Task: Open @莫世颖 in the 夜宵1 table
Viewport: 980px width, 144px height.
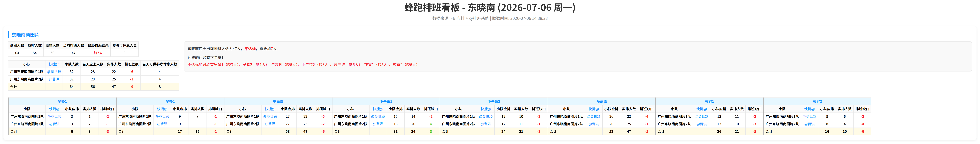Action: point(702,117)
